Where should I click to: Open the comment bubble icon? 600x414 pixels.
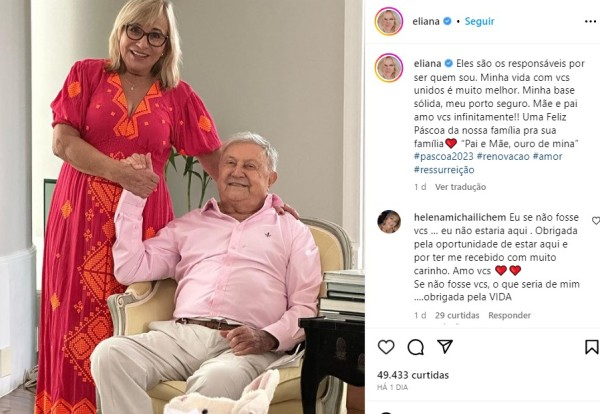416,347
